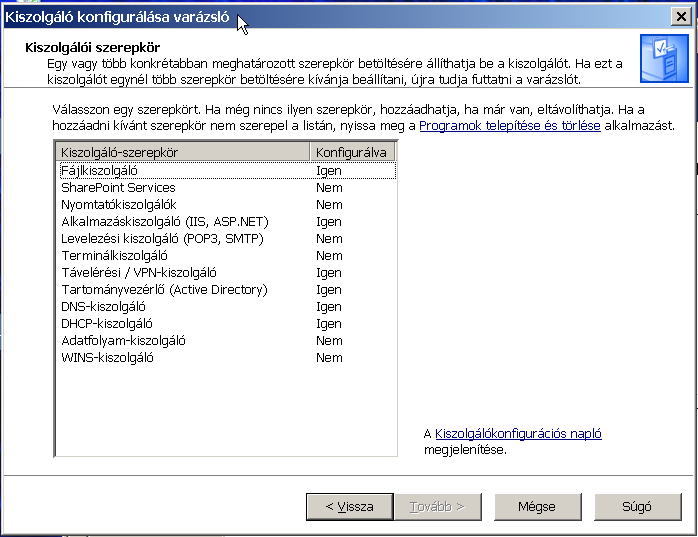
Task: Open help with the Súgó button
Action: [637, 507]
